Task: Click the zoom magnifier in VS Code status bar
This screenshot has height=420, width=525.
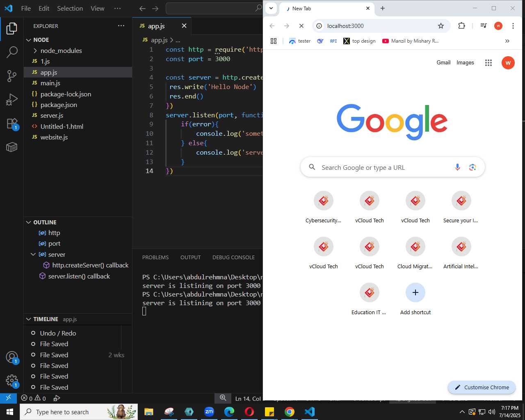Action: pos(223,398)
